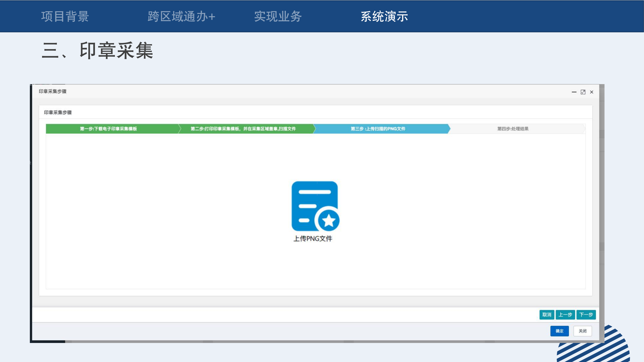
Task: Close dialog with the X icon
Action: pos(592,92)
